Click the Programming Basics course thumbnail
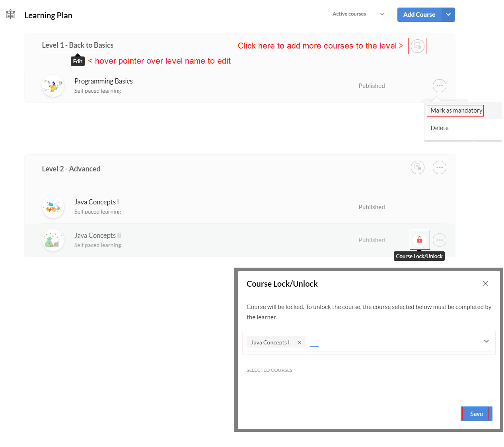Image resolution: width=504 pixels, height=447 pixels. [x=53, y=86]
